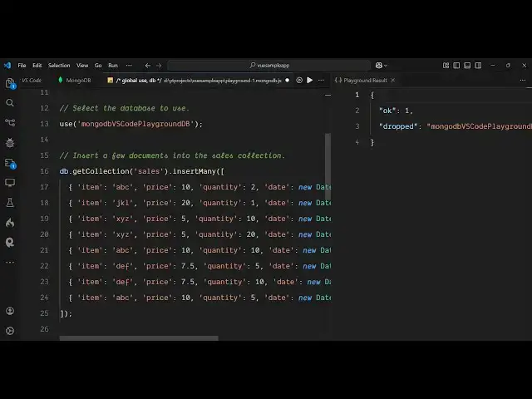This screenshot has width=532, height=399.
Task: Open the Source Control view
Action: click(x=10, y=122)
